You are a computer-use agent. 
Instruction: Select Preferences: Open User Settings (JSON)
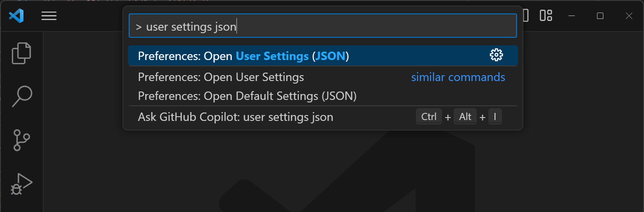(243, 56)
